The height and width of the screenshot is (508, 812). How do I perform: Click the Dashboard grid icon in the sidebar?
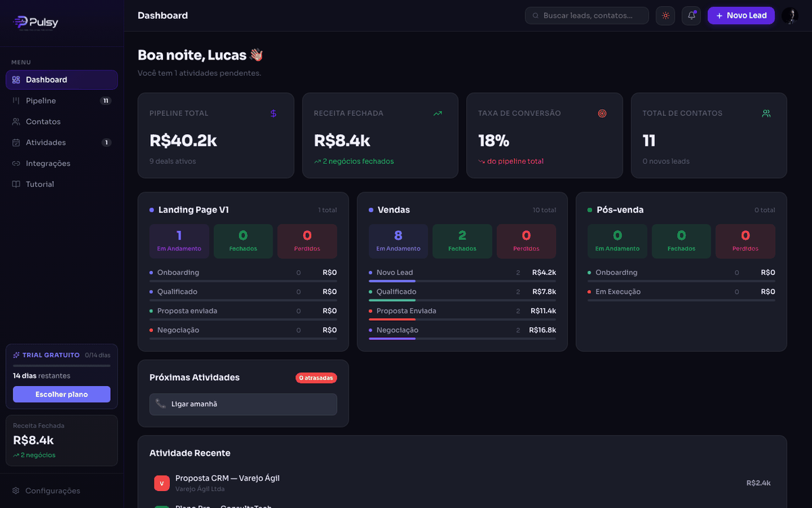(x=16, y=80)
